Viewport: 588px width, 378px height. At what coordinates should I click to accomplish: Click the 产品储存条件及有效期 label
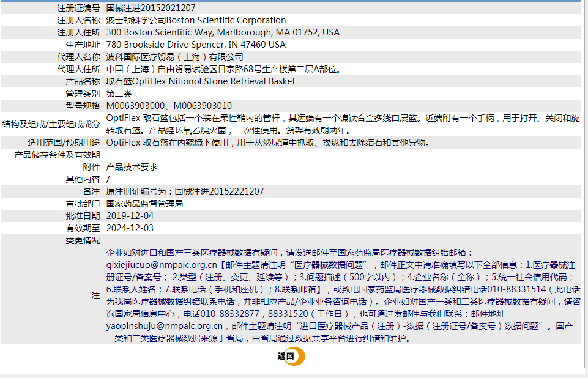click(x=57, y=155)
